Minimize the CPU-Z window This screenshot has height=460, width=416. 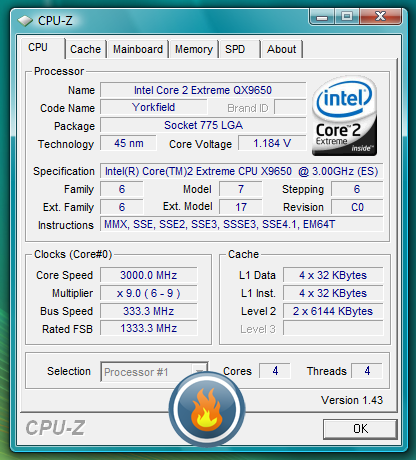pos(322,17)
